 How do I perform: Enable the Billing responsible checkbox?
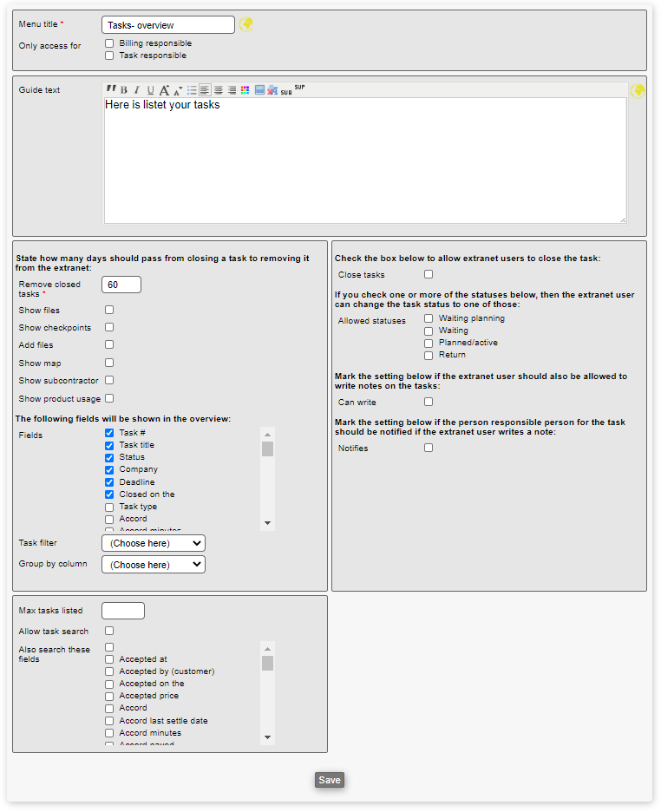coord(109,43)
